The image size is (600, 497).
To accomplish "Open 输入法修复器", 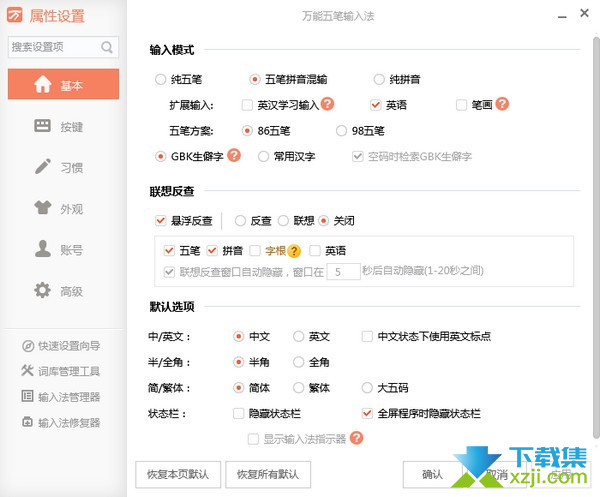I will [61, 422].
